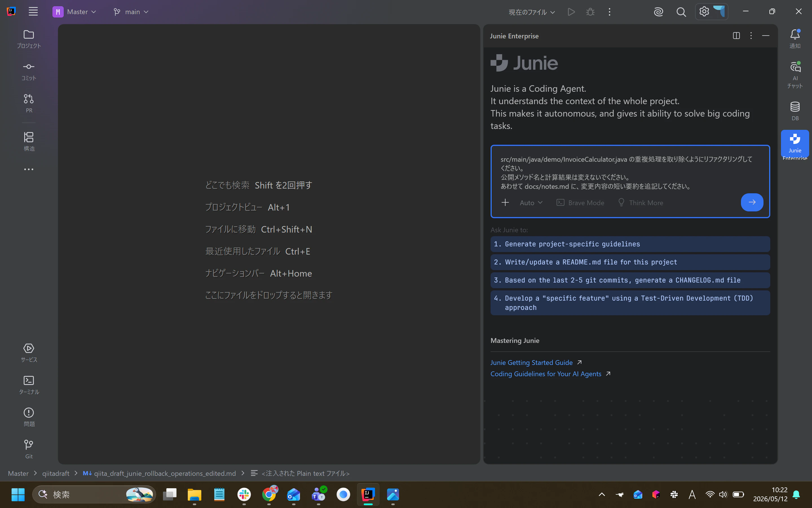The height and width of the screenshot is (508, 812).
Task: Open the DB database tool window
Action: click(x=795, y=111)
